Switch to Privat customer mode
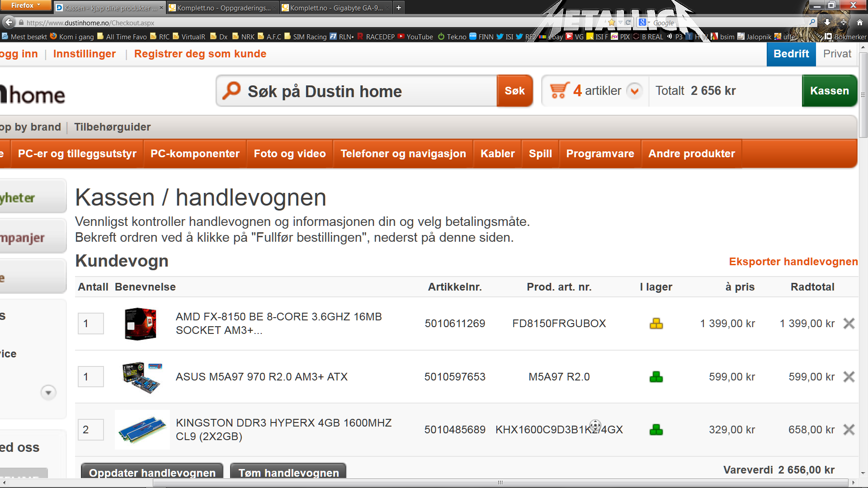 837,54
